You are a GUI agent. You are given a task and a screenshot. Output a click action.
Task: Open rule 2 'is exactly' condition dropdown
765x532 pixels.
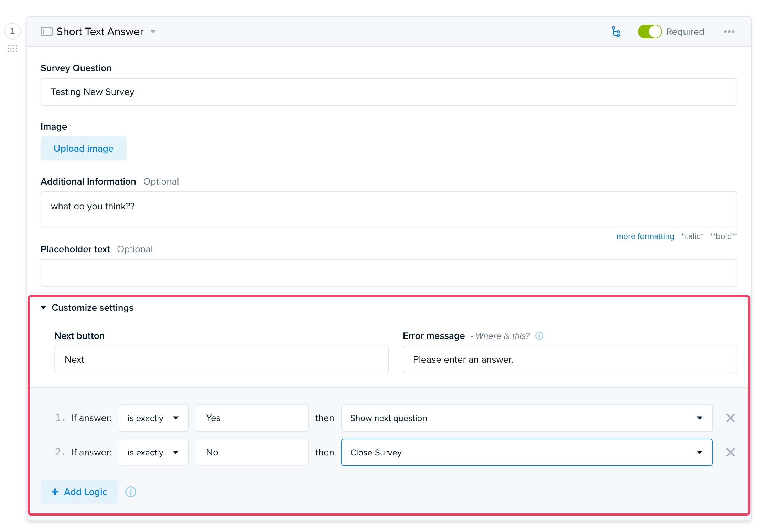(x=153, y=452)
